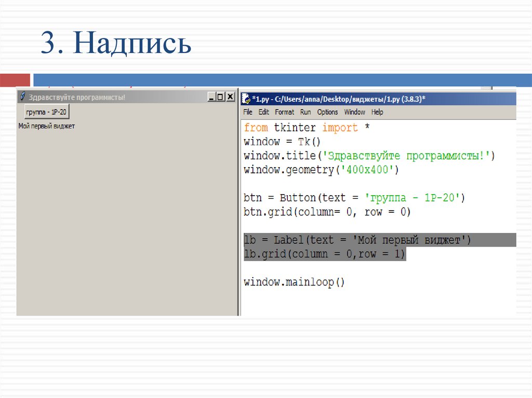Open the Options menu in IDLE
The height and width of the screenshot is (398, 532).
pos(327,112)
